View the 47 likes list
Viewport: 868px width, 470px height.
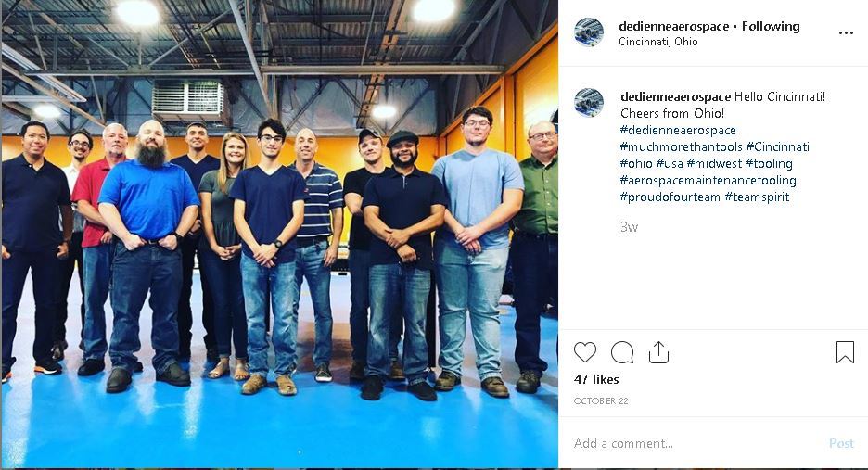(596, 379)
